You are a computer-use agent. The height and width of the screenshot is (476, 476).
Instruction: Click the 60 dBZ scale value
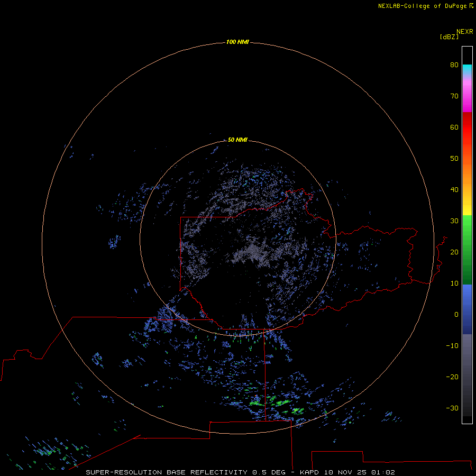pos(454,127)
